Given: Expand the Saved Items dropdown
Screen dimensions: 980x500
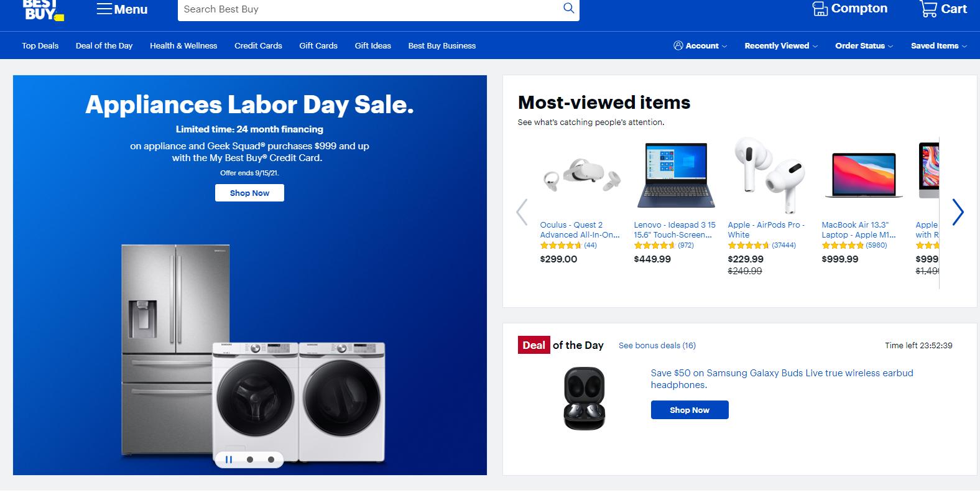Looking at the screenshot, I should tap(938, 46).
